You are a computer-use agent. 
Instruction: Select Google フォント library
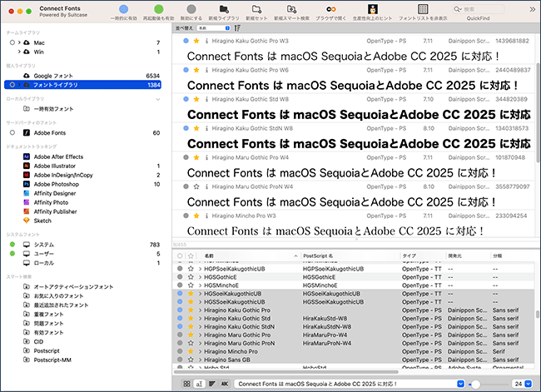coord(82,76)
